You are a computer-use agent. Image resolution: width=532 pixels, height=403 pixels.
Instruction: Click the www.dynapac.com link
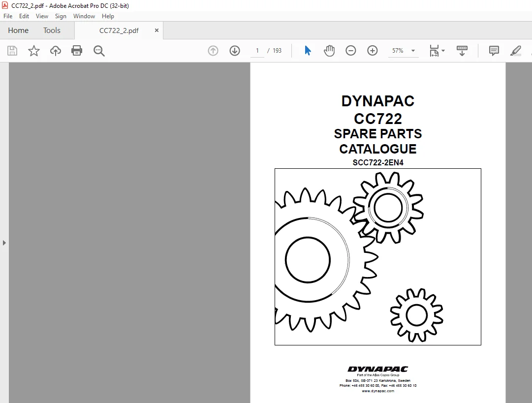pyautogui.click(x=378, y=391)
